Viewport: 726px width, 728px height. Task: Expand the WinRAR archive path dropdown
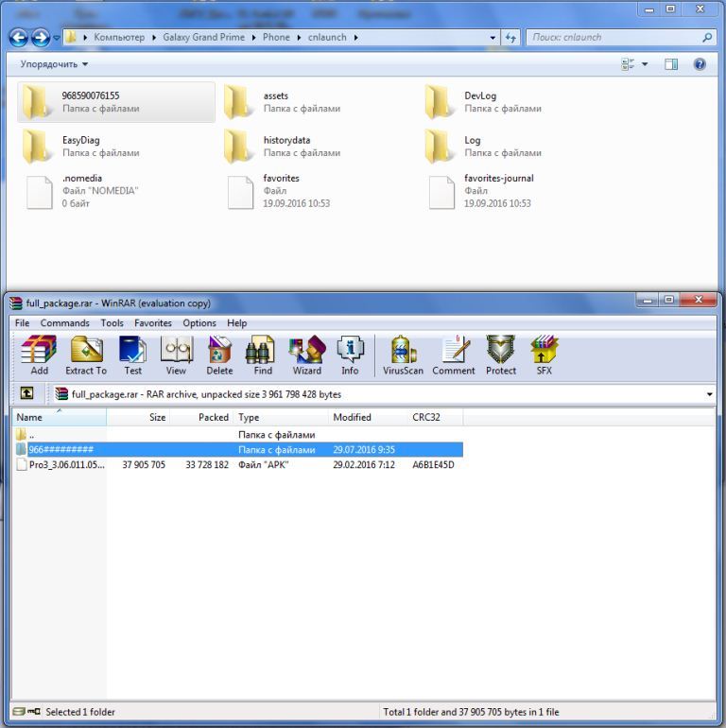tap(709, 394)
